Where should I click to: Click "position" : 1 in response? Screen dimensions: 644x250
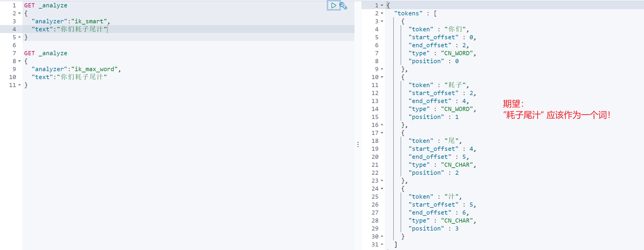click(434, 117)
